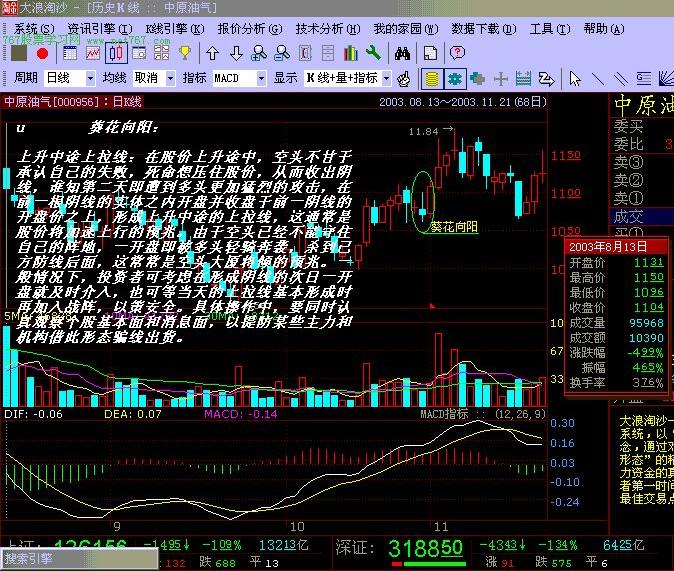Open help speech-bubble question icon

[457, 53]
